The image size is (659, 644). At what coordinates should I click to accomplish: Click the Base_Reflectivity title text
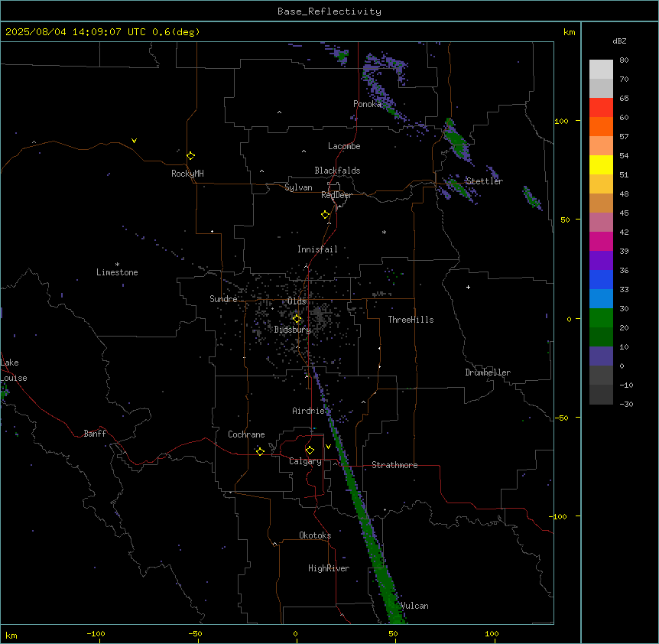[x=329, y=11]
